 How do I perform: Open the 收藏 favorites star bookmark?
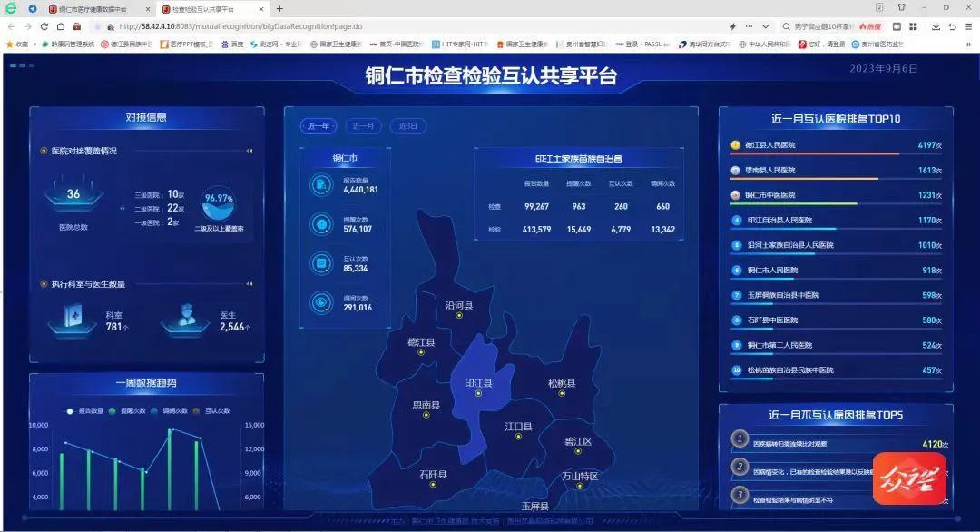[x=17, y=44]
